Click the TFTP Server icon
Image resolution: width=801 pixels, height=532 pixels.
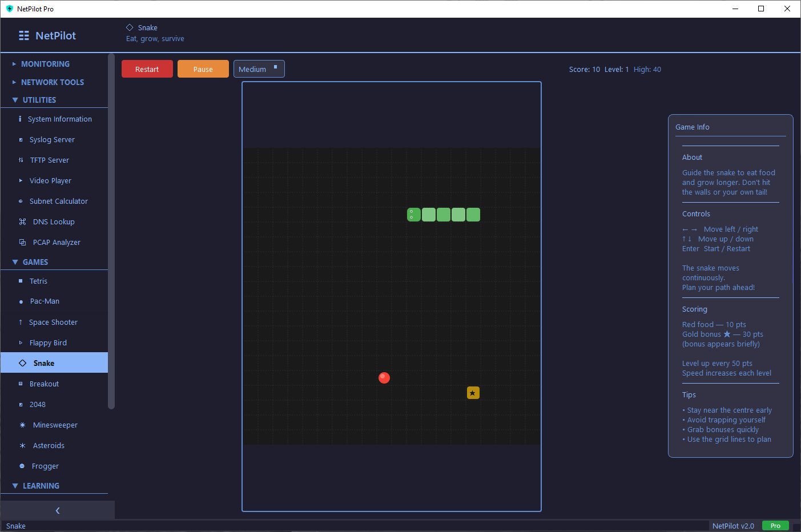[x=21, y=160]
